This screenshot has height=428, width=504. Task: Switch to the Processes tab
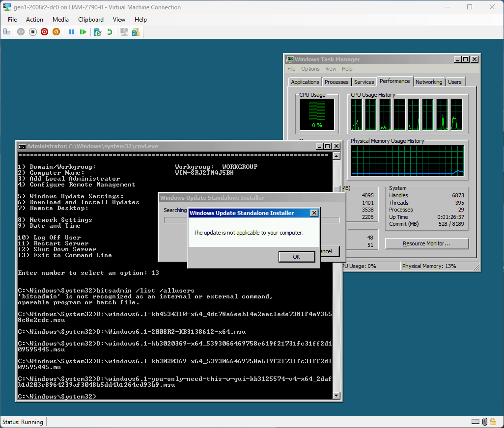point(336,82)
